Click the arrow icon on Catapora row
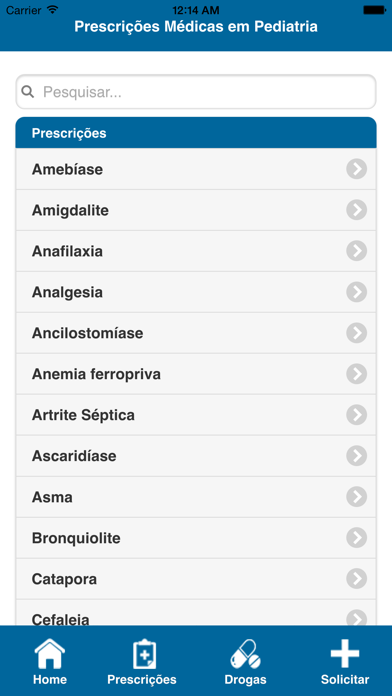 point(356,579)
